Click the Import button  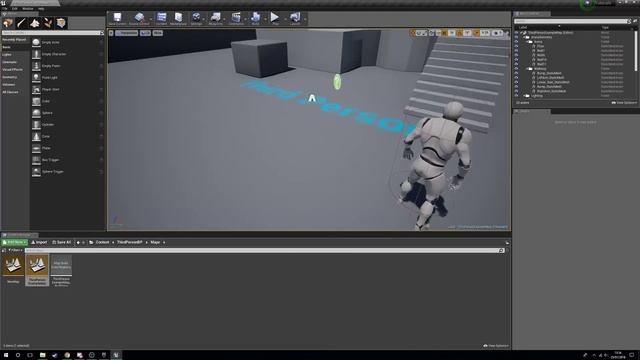39,242
